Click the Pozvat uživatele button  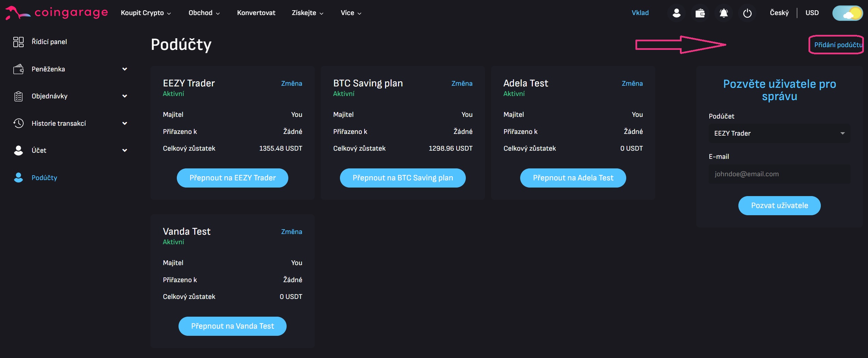779,206
